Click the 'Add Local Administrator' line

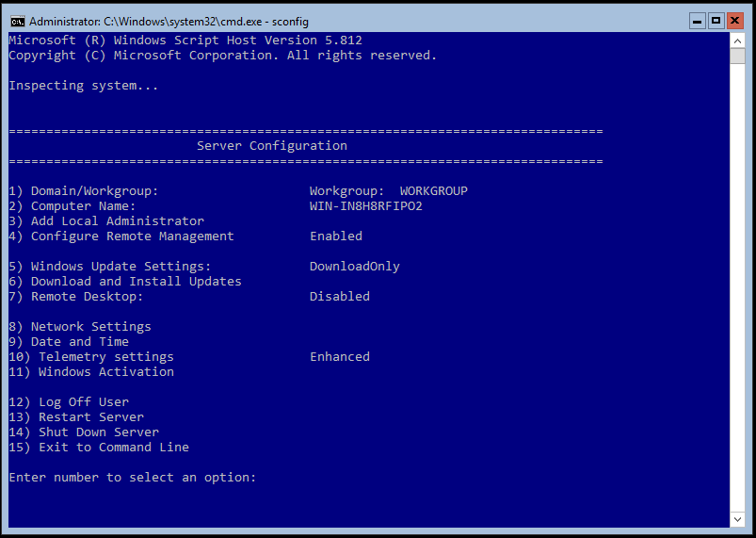117,221
